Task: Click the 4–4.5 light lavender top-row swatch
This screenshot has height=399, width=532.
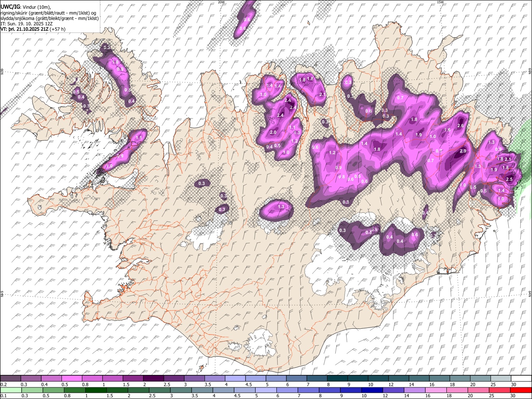Action: click(x=235, y=379)
